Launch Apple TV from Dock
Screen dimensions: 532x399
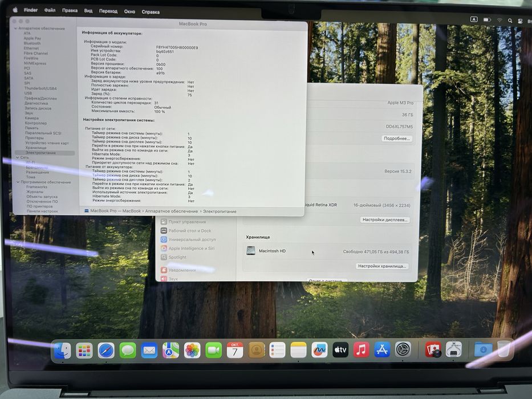click(x=340, y=350)
